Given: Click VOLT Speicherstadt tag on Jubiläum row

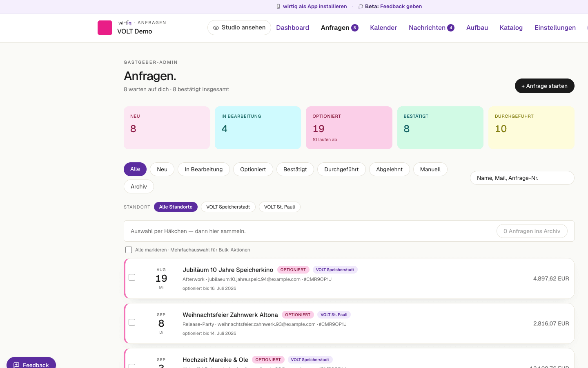Looking at the screenshot, I should pyautogui.click(x=335, y=270).
